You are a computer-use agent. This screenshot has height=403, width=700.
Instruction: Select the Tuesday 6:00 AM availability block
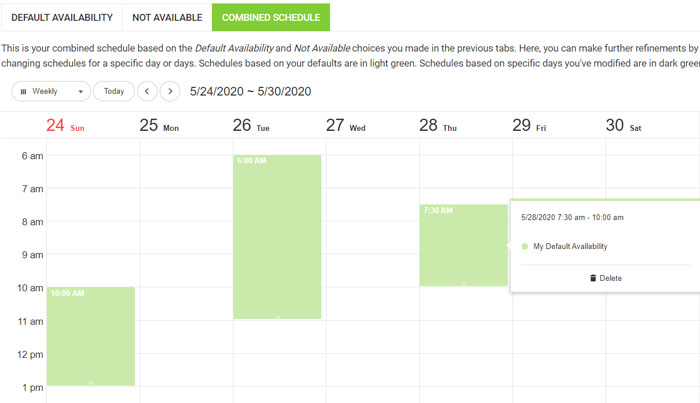pos(277,236)
